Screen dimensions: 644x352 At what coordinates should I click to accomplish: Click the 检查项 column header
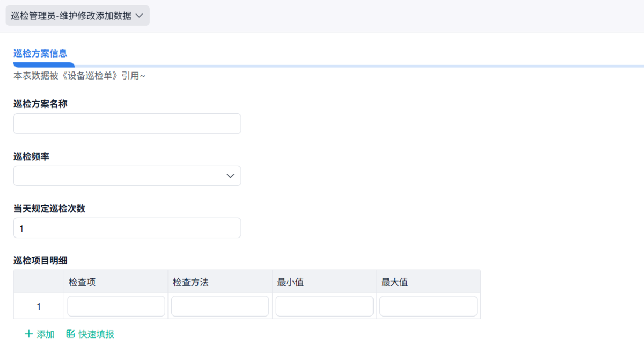click(x=82, y=282)
